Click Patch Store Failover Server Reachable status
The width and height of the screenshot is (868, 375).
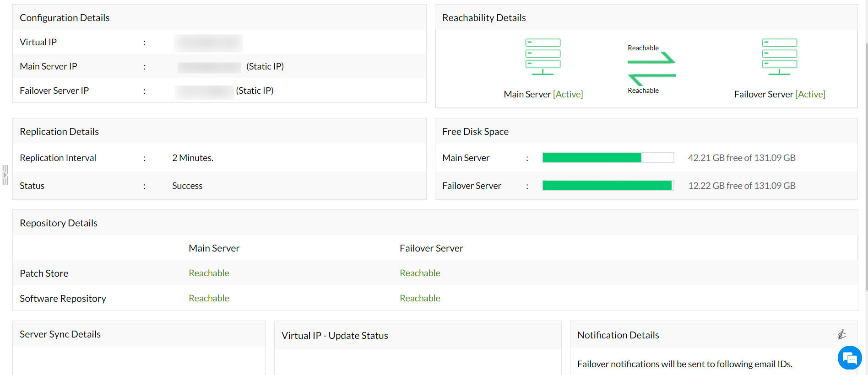(420, 273)
